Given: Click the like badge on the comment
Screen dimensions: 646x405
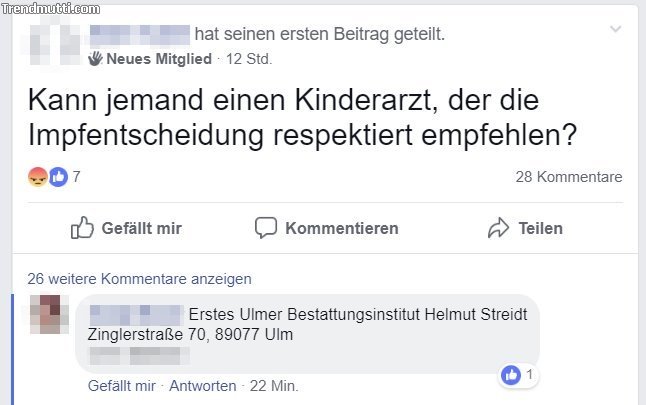Looking at the screenshot, I should 511,375.
